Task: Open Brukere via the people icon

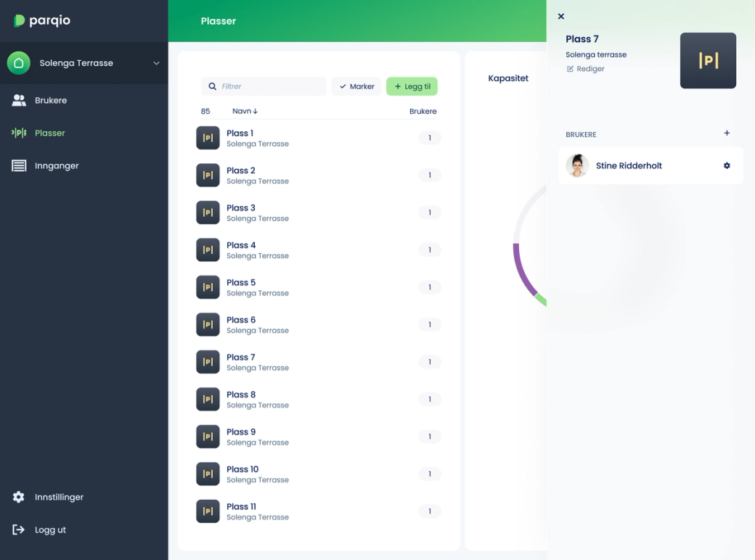Action: tap(19, 100)
